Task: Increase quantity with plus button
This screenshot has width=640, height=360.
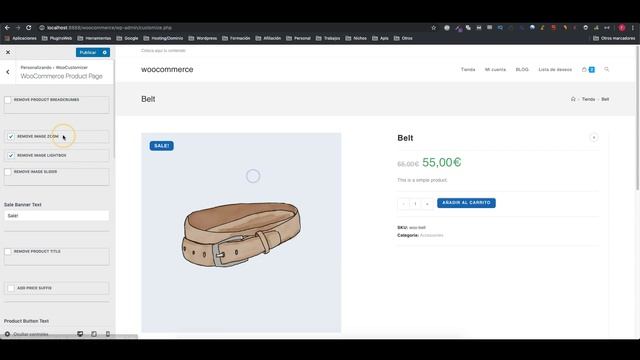Action: pos(427,204)
